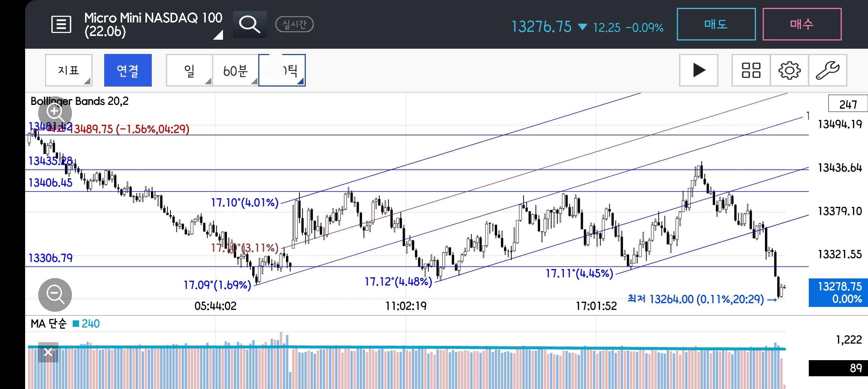The height and width of the screenshot is (389, 868).
Task: Click the 13321.55 price axis label
Action: point(840,254)
